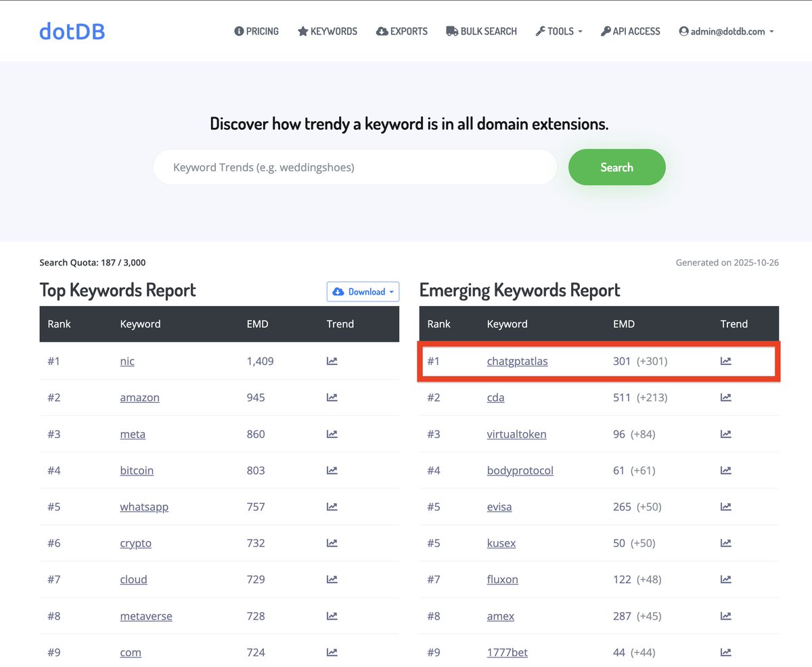Open trend chart for bodyprotocol keyword
This screenshot has height=667, width=812.
[725, 471]
